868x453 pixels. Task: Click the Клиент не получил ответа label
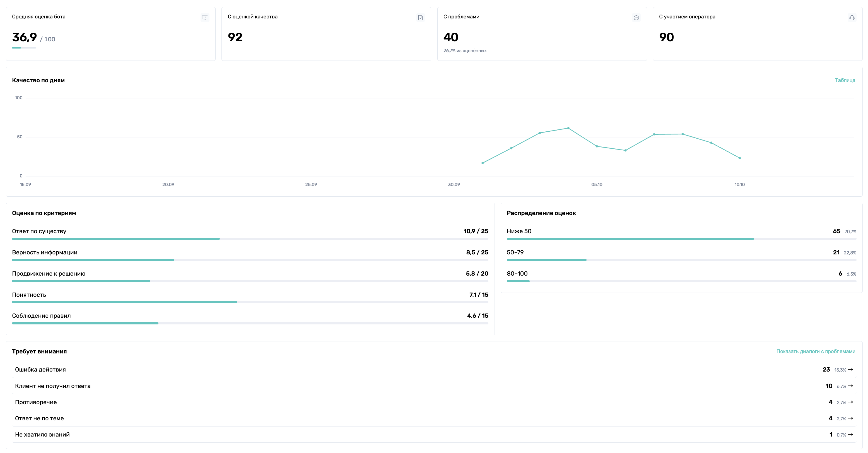[52, 386]
